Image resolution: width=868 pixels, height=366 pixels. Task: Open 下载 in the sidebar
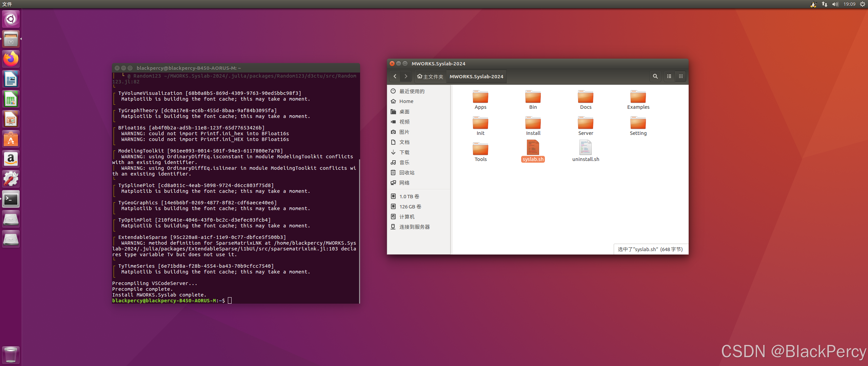coord(419,152)
